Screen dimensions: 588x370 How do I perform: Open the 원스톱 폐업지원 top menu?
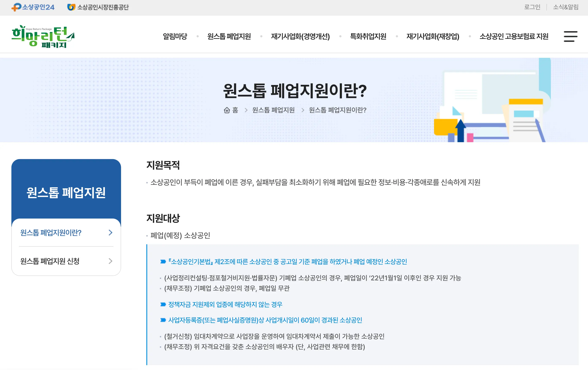[x=229, y=36]
